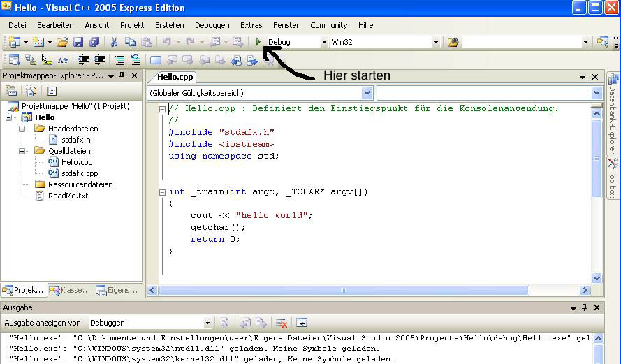Uncomment selected lines icon

coord(136,60)
